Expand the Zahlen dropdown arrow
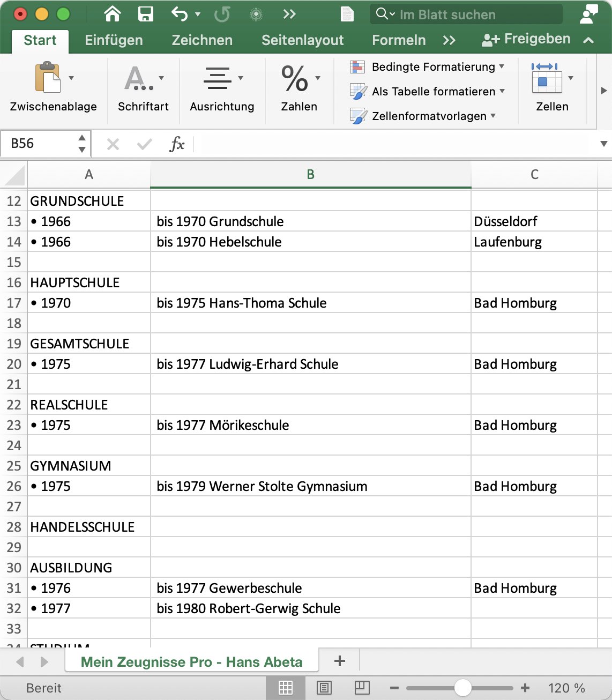The image size is (612, 700). [x=318, y=78]
